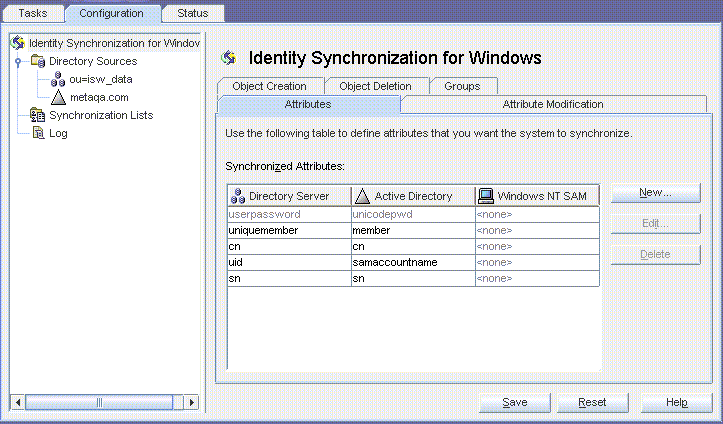Screen dimensions: 723x424
Task: Select the sn Active Directory cell
Action: (413, 278)
